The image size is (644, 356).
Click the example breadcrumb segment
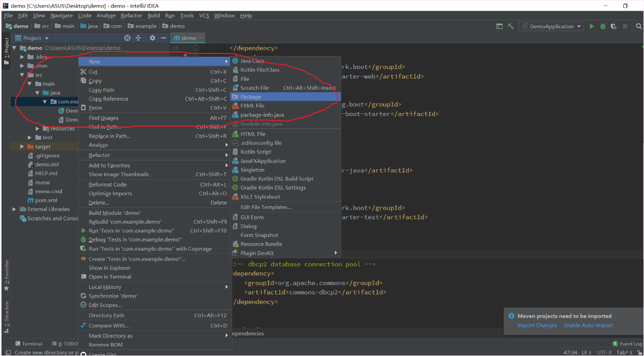click(142, 26)
